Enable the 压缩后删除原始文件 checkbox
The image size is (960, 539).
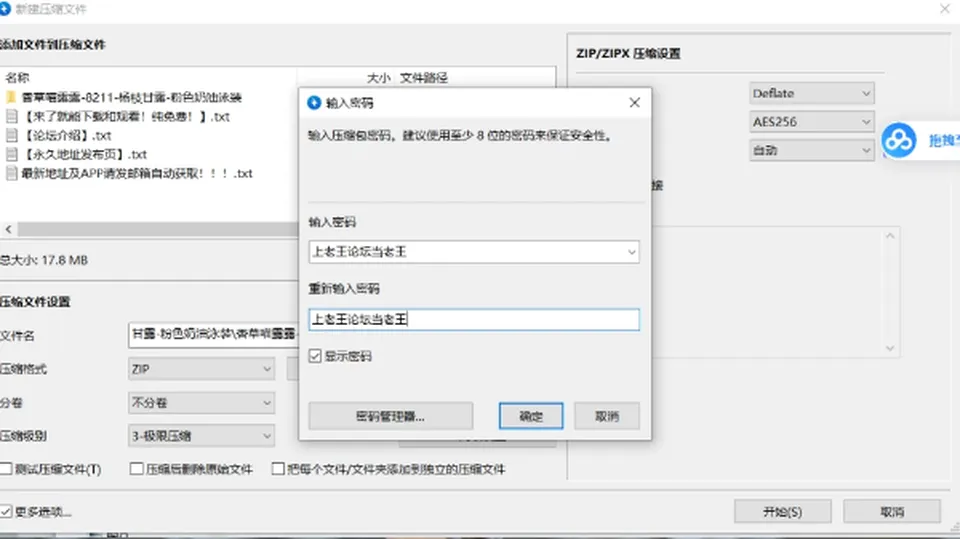pos(137,469)
